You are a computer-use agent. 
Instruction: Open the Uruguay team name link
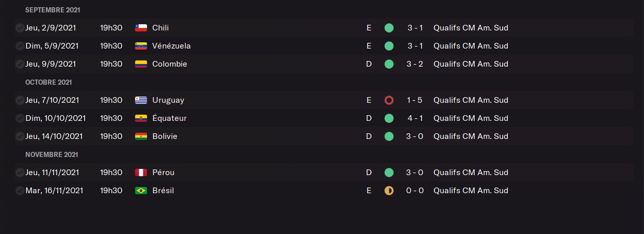(x=168, y=100)
